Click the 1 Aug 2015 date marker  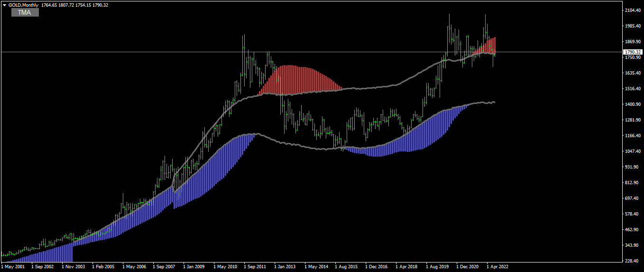coord(347,267)
